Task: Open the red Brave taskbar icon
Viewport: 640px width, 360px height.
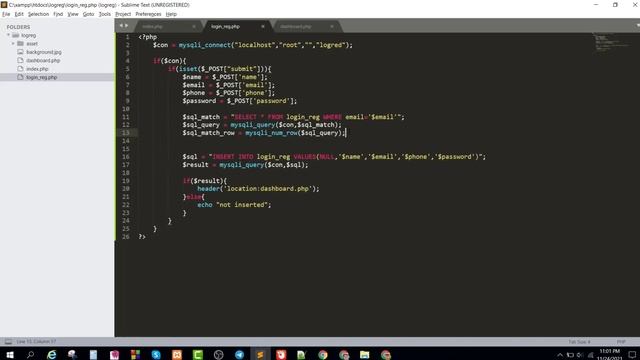Action: pos(281,355)
